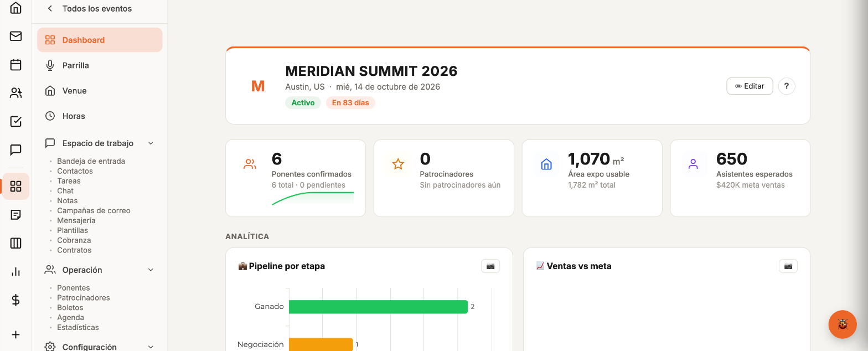The height and width of the screenshot is (351, 868).
Task: Click the building icon next to Venue
Action: coord(50,91)
